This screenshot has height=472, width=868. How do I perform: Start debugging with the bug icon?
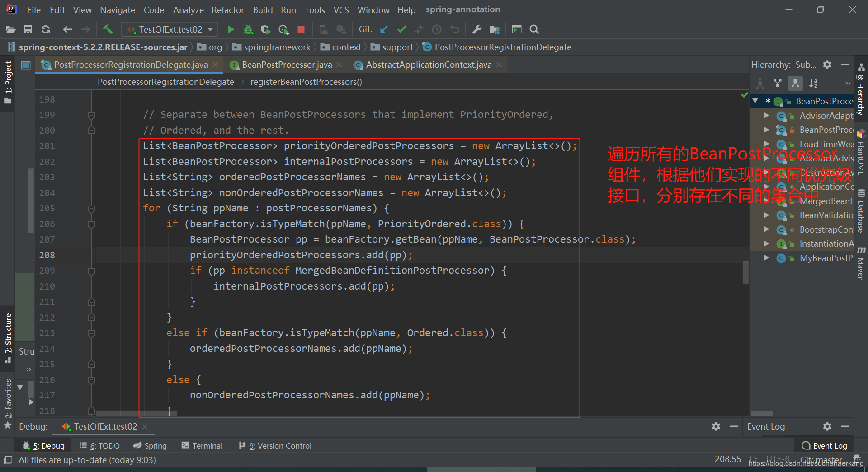tap(248, 29)
